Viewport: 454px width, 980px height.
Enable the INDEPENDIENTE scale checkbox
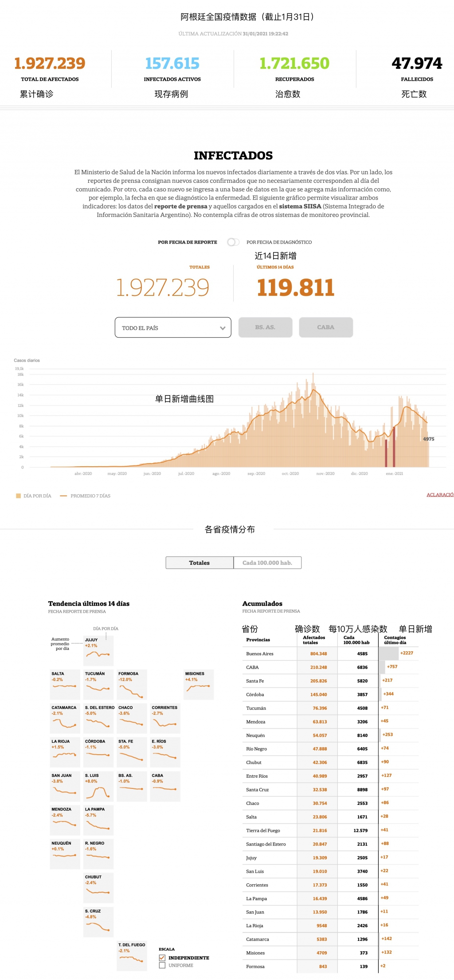(162, 958)
